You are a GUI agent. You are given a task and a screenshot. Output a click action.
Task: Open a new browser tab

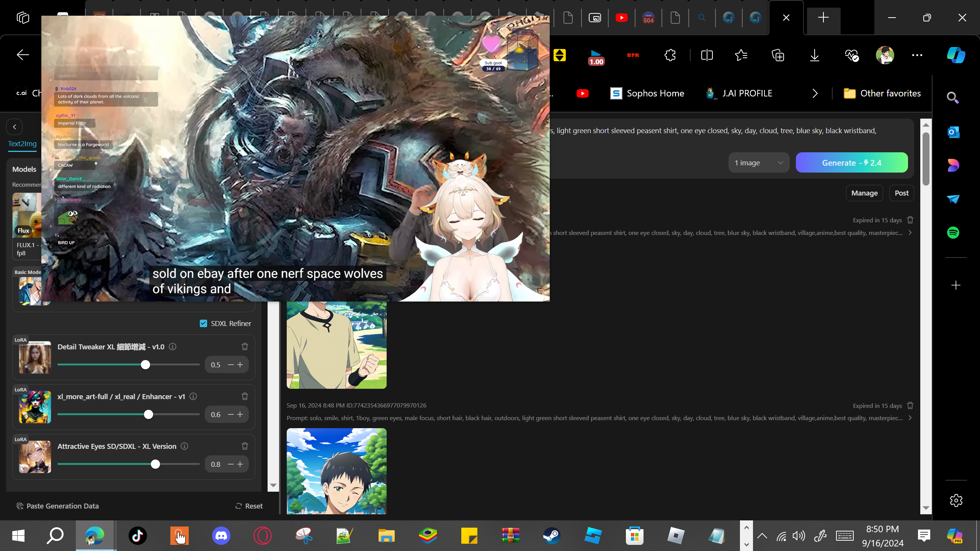pos(823,18)
